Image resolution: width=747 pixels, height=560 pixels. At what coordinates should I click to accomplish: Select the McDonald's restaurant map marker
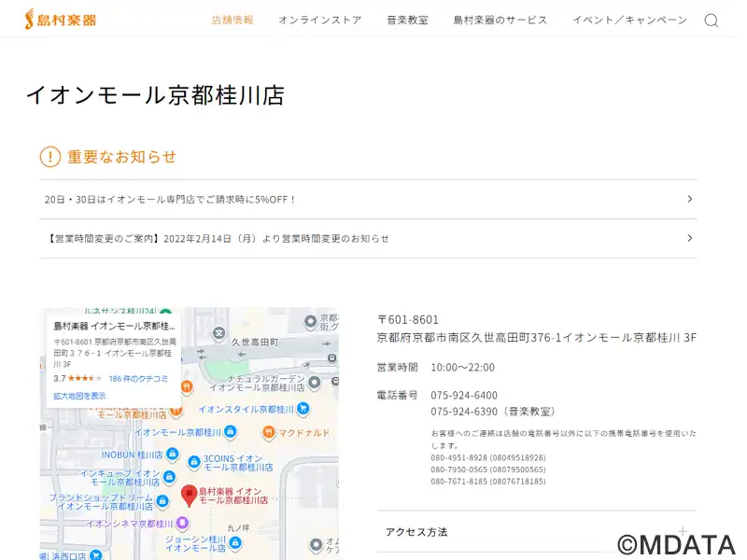point(269,432)
